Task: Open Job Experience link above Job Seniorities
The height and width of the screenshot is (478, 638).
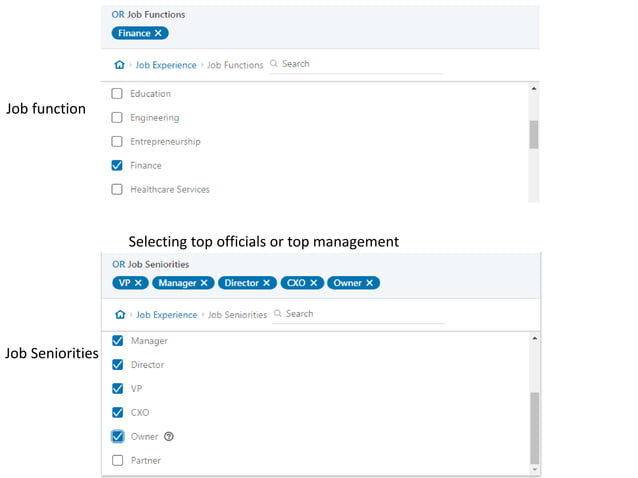Action: pos(166,315)
